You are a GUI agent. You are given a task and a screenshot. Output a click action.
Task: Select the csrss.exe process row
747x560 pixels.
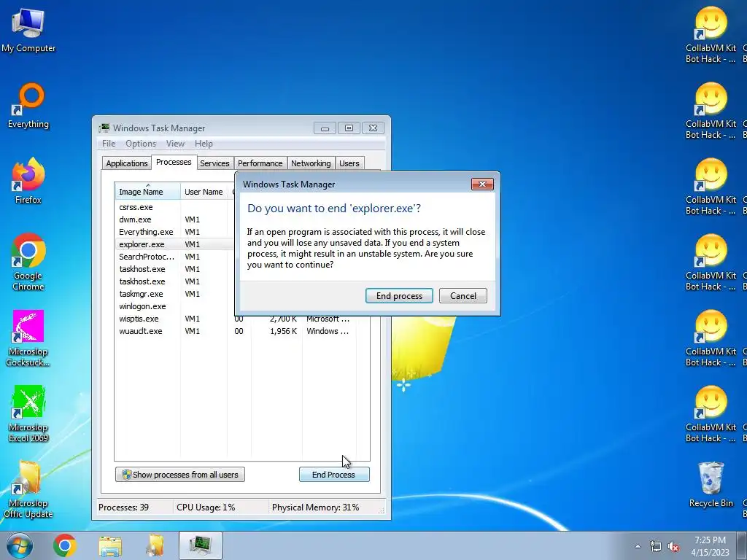coord(174,207)
